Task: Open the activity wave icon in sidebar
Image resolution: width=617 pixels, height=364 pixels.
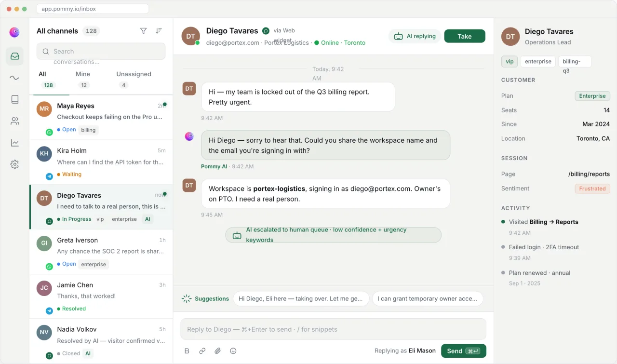Action: pos(14,78)
